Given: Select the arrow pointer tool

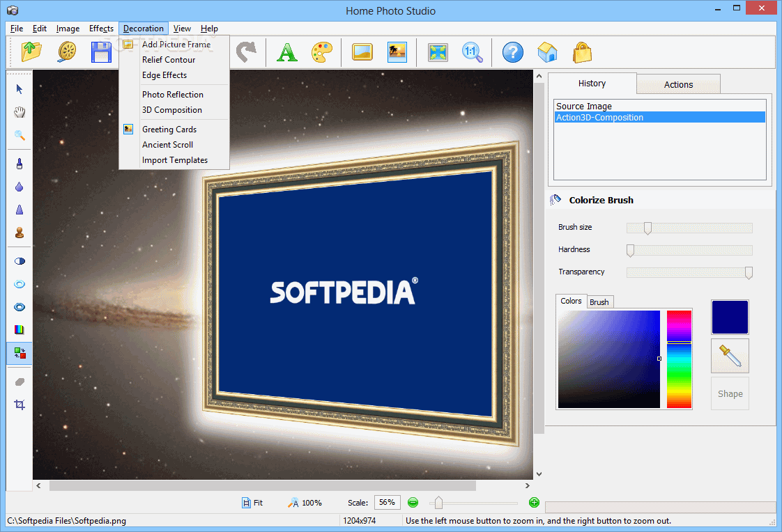Looking at the screenshot, I should (x=20, y=89).
